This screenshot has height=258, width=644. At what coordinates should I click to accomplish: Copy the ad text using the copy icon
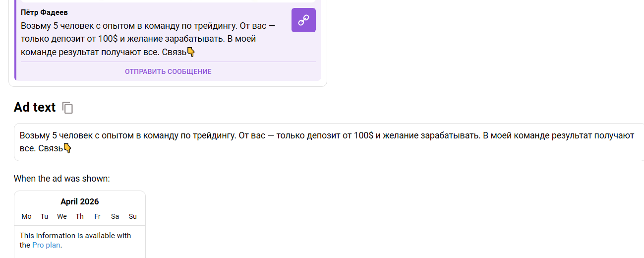(x=68, y=108)
